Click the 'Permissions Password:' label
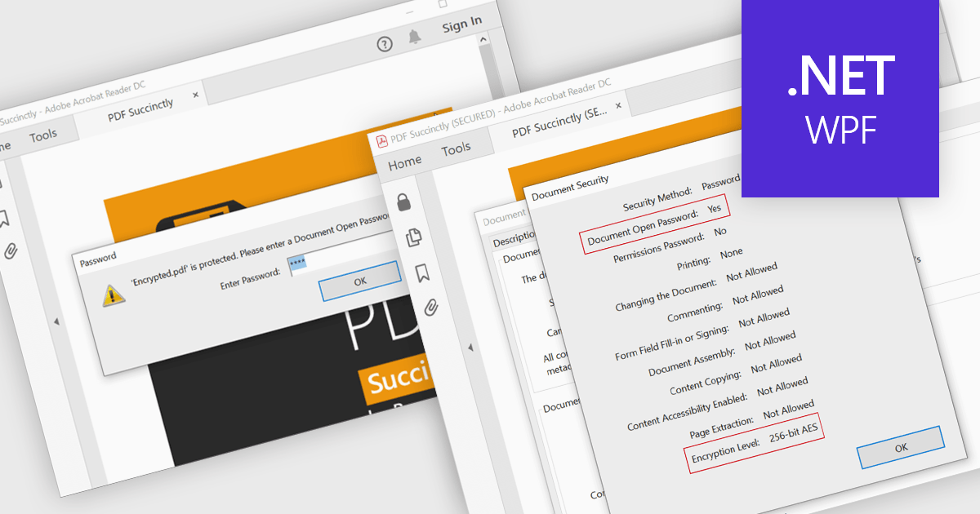The image size is (980, 514). [x=659, y=249]
